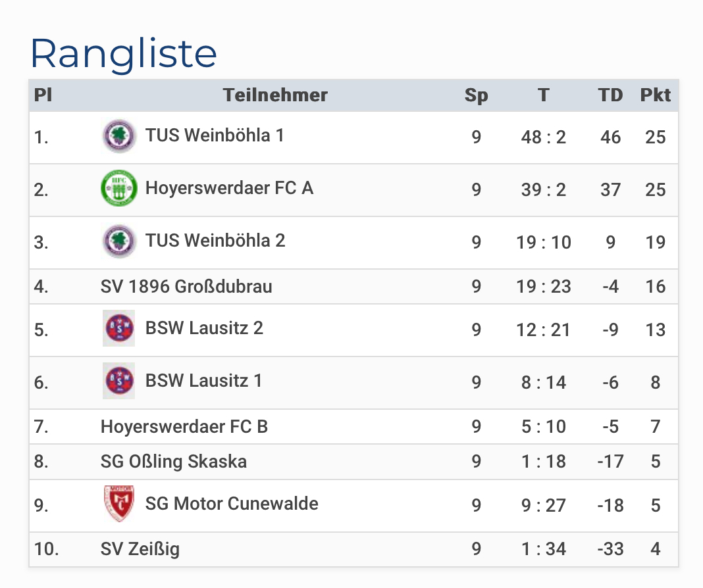Click the Sp column header
This screenshot has height=588, width=703.
click(x=476, y=96)
